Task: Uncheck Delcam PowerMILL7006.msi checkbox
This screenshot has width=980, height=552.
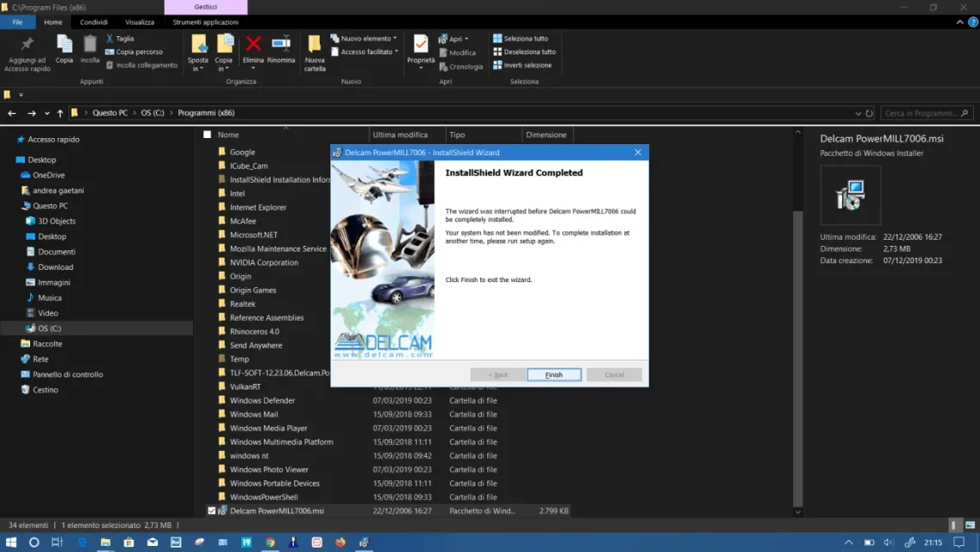Action: [x=211, y=511]
